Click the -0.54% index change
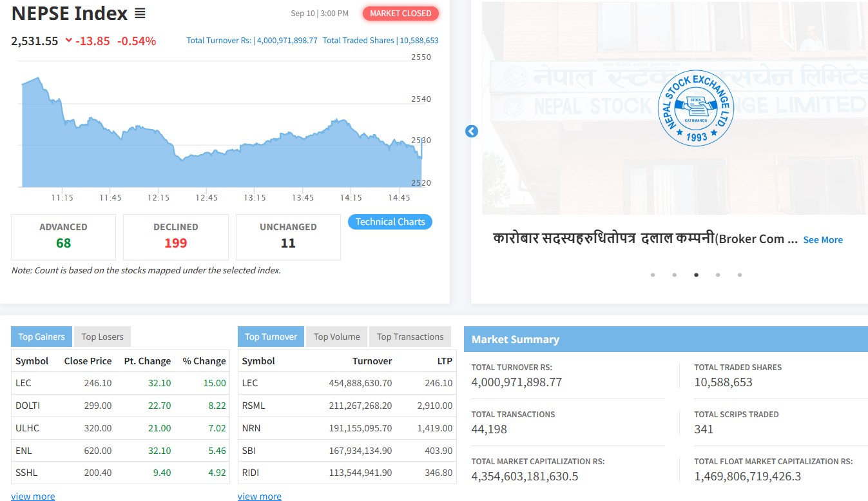This screenshot has width=868, height=501. pyautogui.click(x=137, y=41)
